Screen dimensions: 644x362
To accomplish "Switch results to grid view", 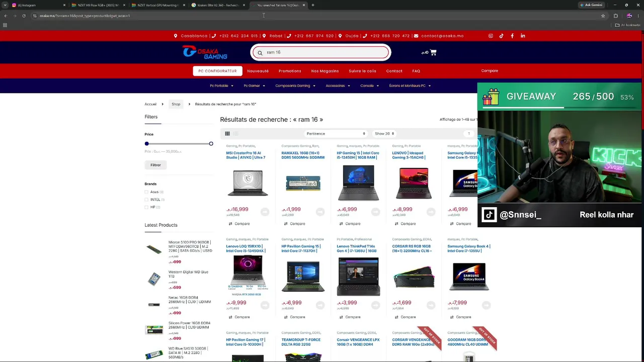I will pos(227,134).
